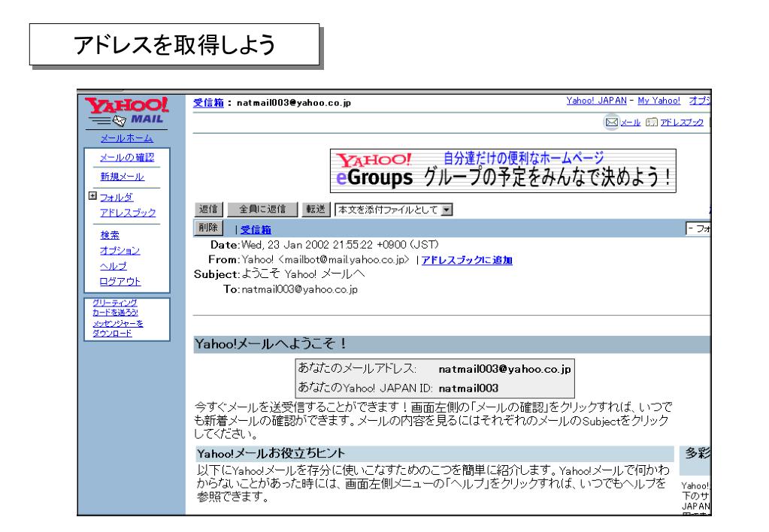Click the address book icon beside アドレスブック
The height and width of the screenshot is (532, 769).
tap(651, 122)
